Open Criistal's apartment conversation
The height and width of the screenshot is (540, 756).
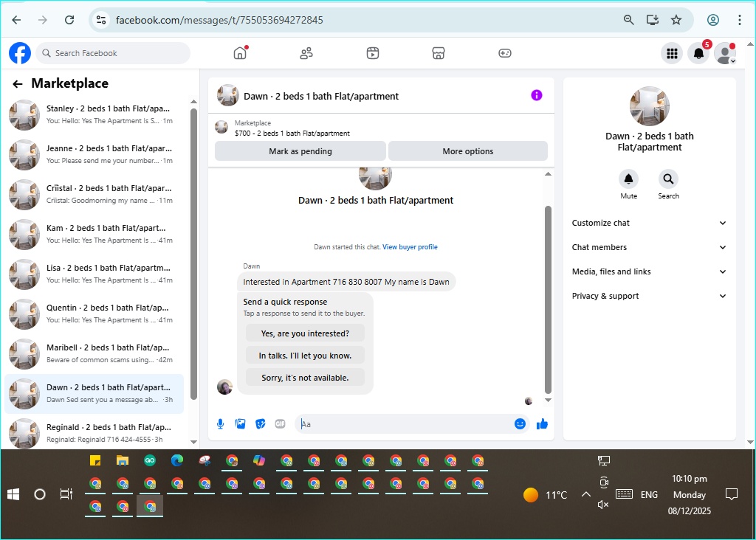[94, 195]
